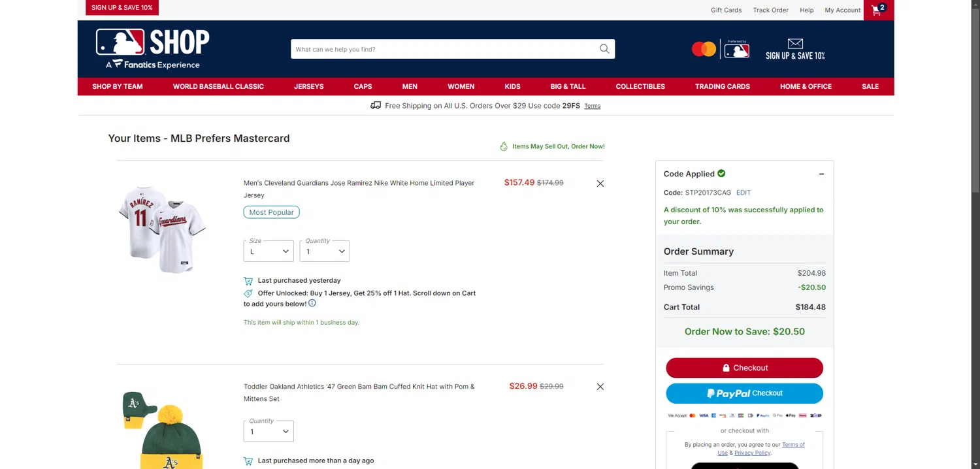980x469 pixels.
Task: Click Sign Up & Save 10% header text
Action: (795, 56)
